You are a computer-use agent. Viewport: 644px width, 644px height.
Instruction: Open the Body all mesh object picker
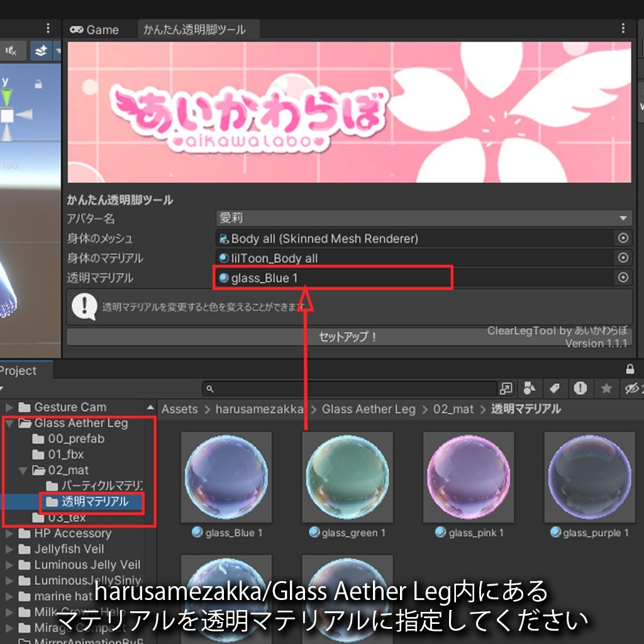[623, 238]
